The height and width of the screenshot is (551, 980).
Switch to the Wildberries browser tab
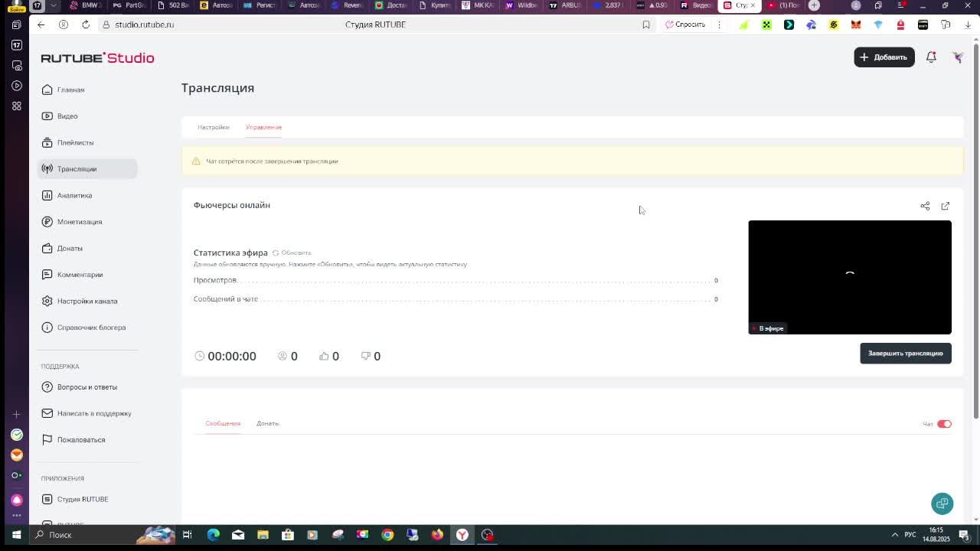pos(523,5)
